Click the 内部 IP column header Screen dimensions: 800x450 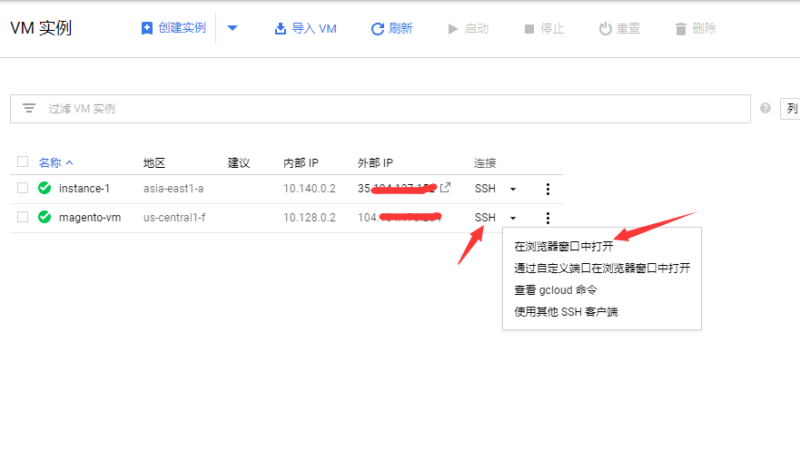[x=301, y=163]
